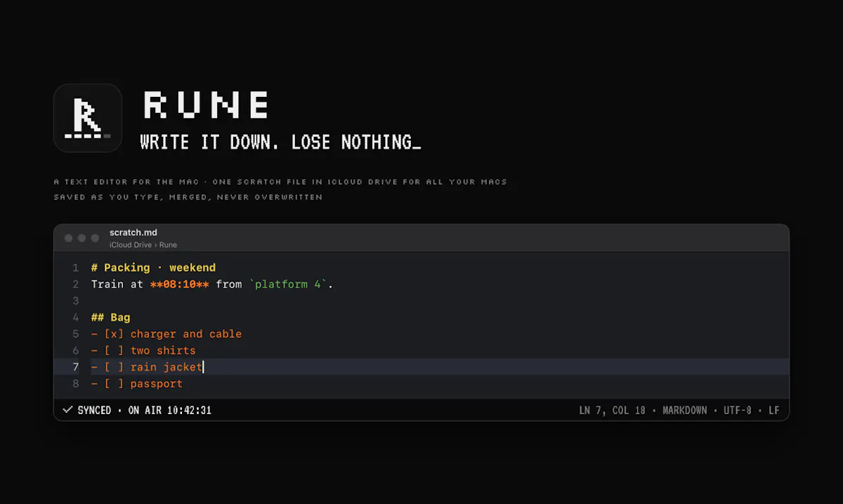Viewport: 843px width, 504px height.
Task: Select "Rune" folder in the title bar path
Action: tap(168, 245)
